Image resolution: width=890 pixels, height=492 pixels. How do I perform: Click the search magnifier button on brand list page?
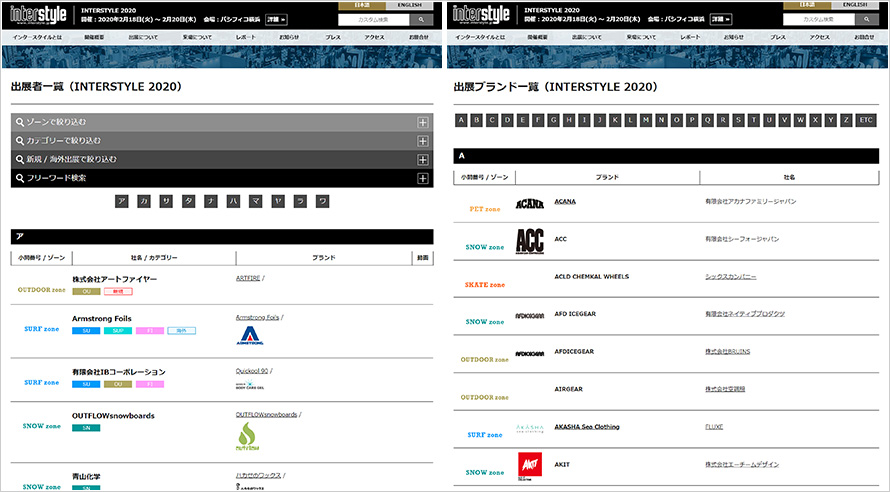867,19
